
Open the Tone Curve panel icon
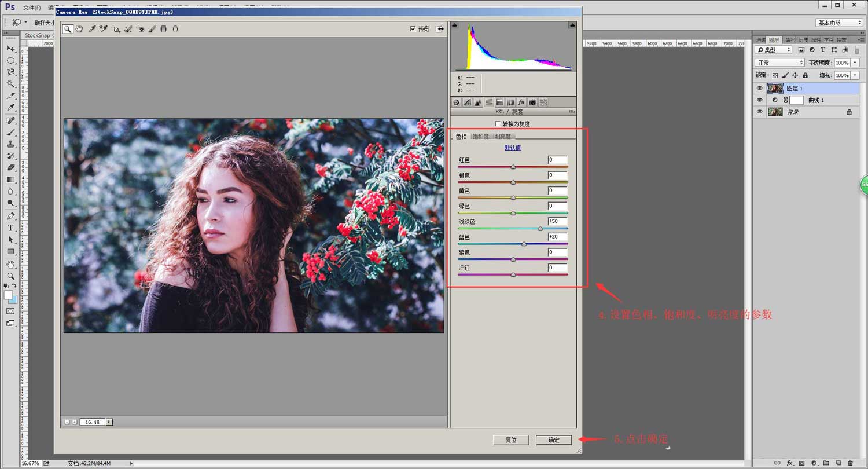click(467, 102)
